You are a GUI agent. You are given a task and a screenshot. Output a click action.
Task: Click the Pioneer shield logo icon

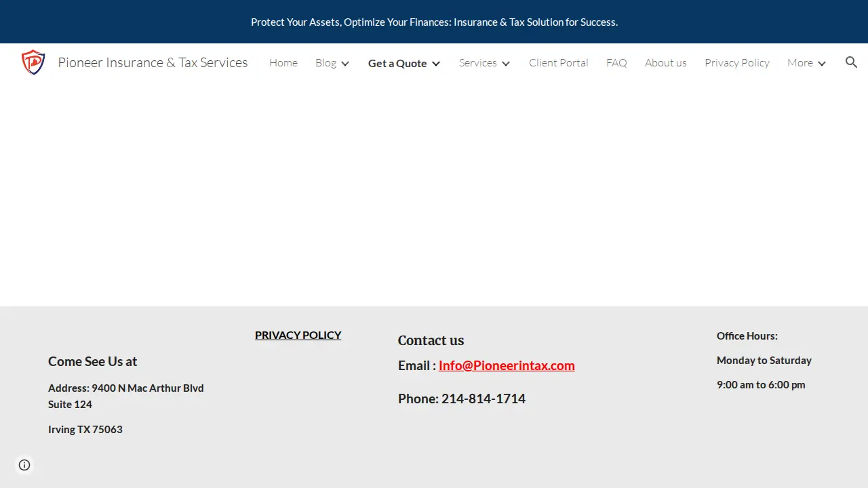click(33, 62)
